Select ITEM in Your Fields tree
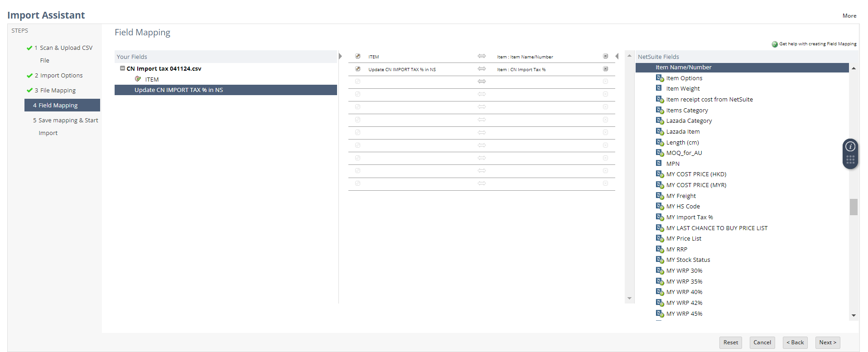The height and width of the screenshot is (352, 868). (152, 79)
